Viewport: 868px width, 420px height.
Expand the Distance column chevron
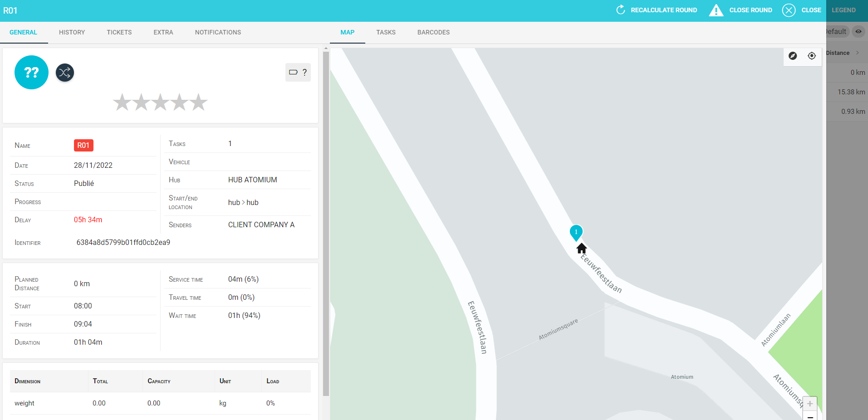pos(857,53)
